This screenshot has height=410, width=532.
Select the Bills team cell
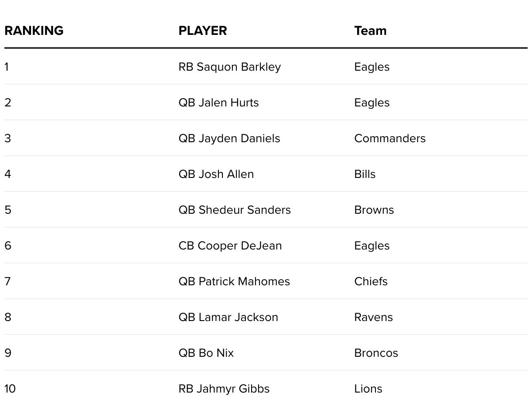365,174
